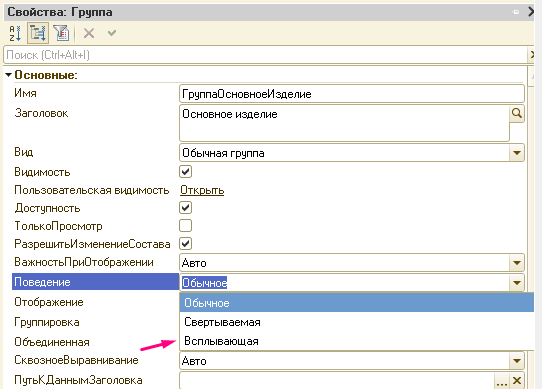Pin the Свойства panel with the pin icon
542x389 pixels.
tap(515, 12)
